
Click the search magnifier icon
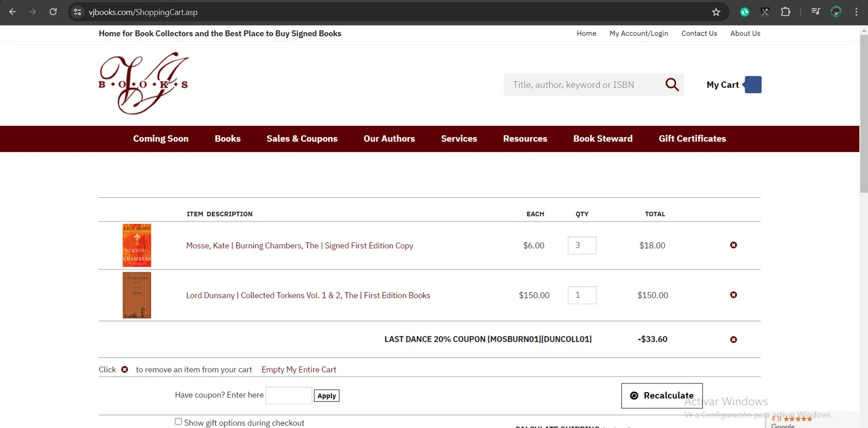[x=672, y=84]
